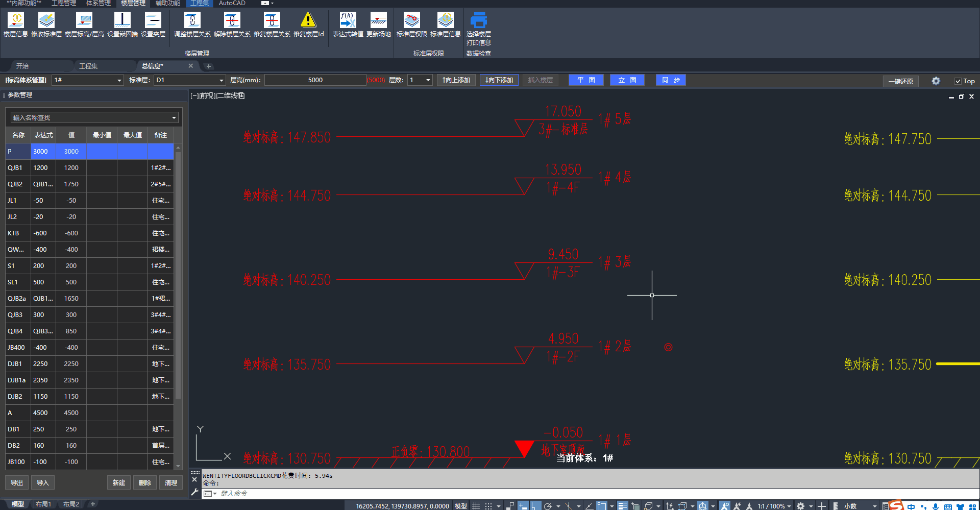Open the 标准层 D1 dropdown
Image resolution: width=980 pixels, height=510 pixels.
221,80
